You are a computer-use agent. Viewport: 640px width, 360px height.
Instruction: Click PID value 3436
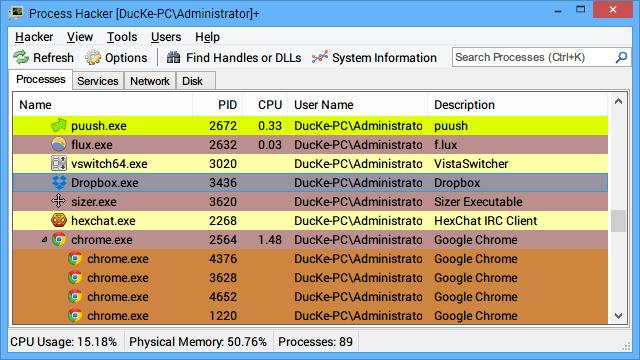point(223,182)
